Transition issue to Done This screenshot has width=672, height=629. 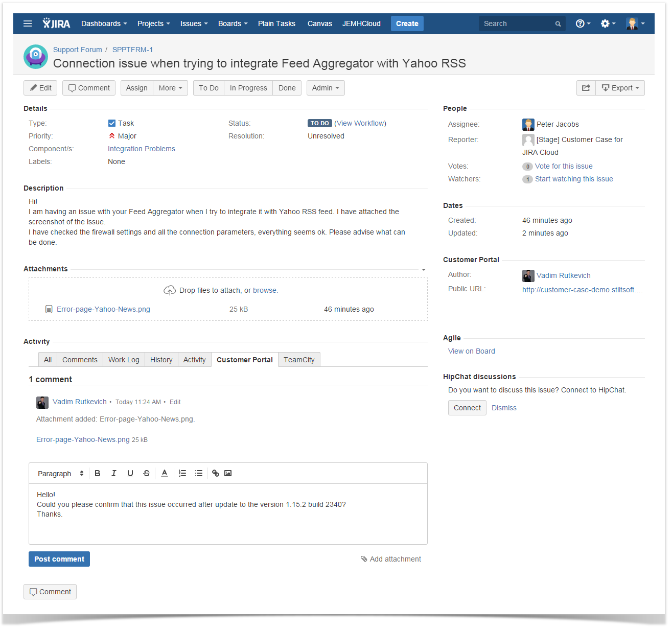287,88
